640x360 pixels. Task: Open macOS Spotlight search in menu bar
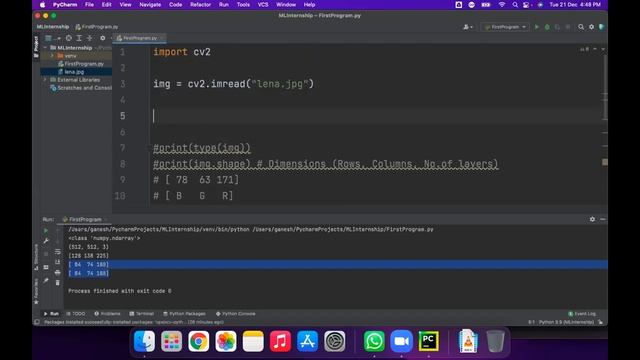pyautogui.click(x=515, y=5)
